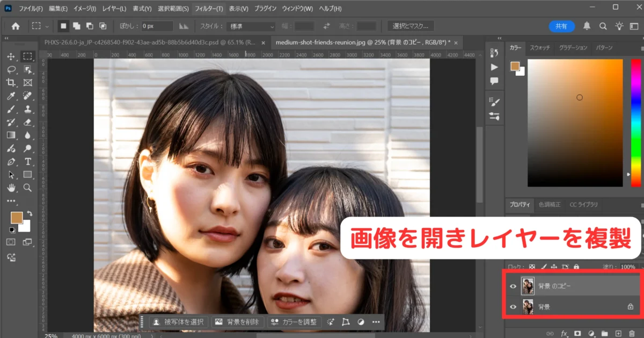Select the Crop tool
This screenshot has height=338, width=644.
click(11, 82)
